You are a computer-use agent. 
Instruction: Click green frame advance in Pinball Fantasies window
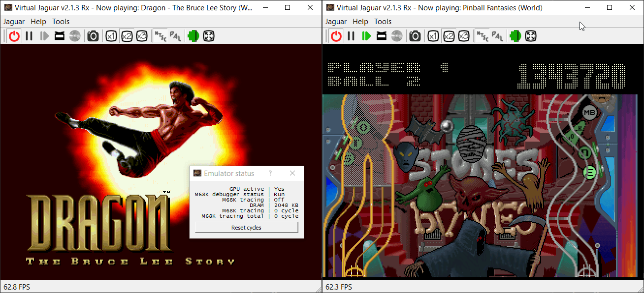[x=366, y=36]
